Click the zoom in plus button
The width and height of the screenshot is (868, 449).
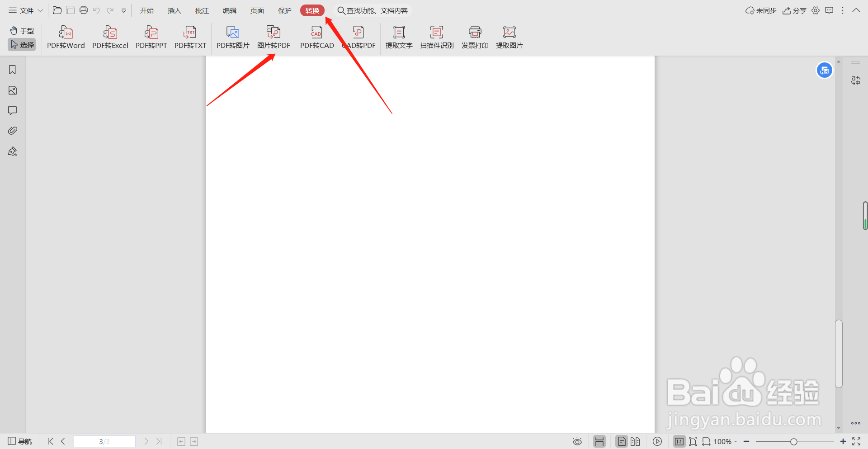point(843,441)
